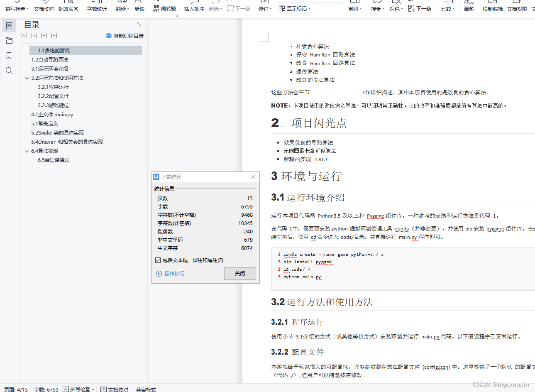This screenshot has width=535, height=392.
Task: Select outline item 5.2Snake 类的具体实现
Action: (57, 133)
